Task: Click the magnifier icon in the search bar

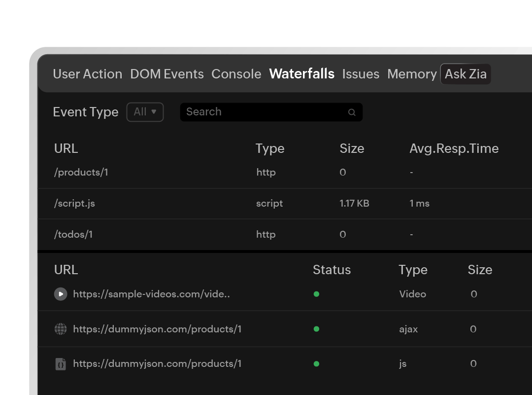Action: pyautogui.click(x=352, y=112)
